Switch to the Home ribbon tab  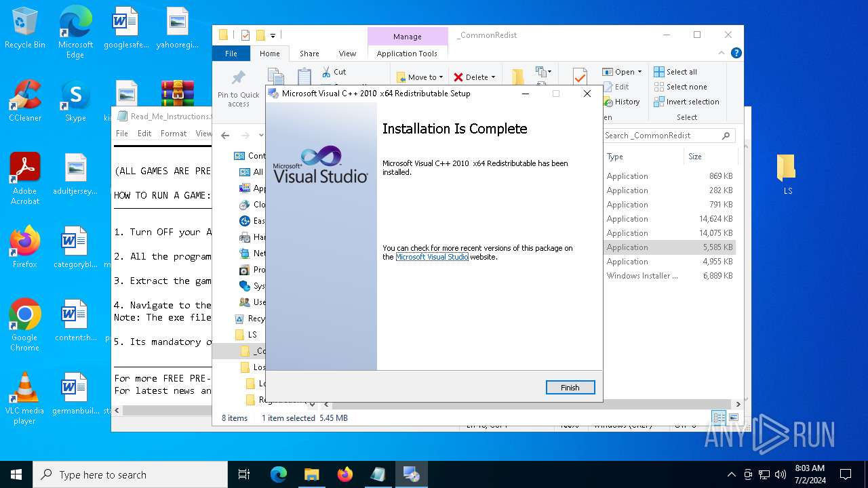270,54
